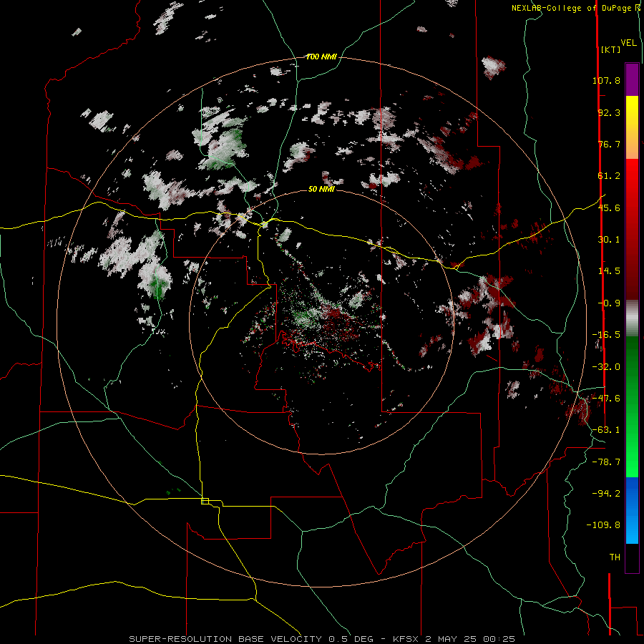Click the 76.7 scale value
Viewport: 644px width, 644px height.
coord(609,144)
